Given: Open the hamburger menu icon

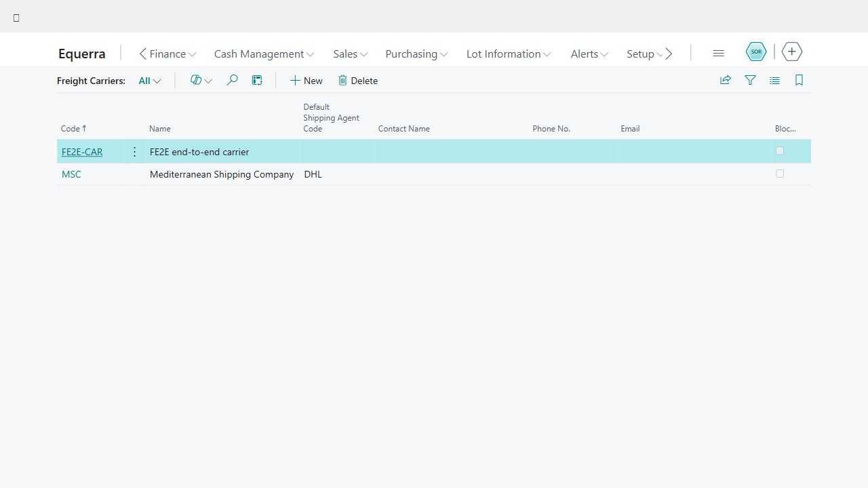Looking at the screenshot, I should [x=718, y=53].
